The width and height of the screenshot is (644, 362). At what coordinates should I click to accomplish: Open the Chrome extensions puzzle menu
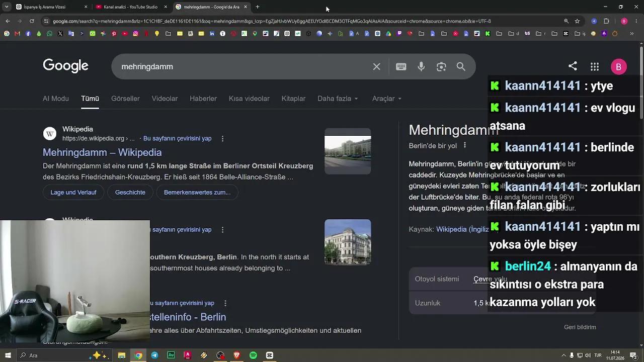(606, 21)
